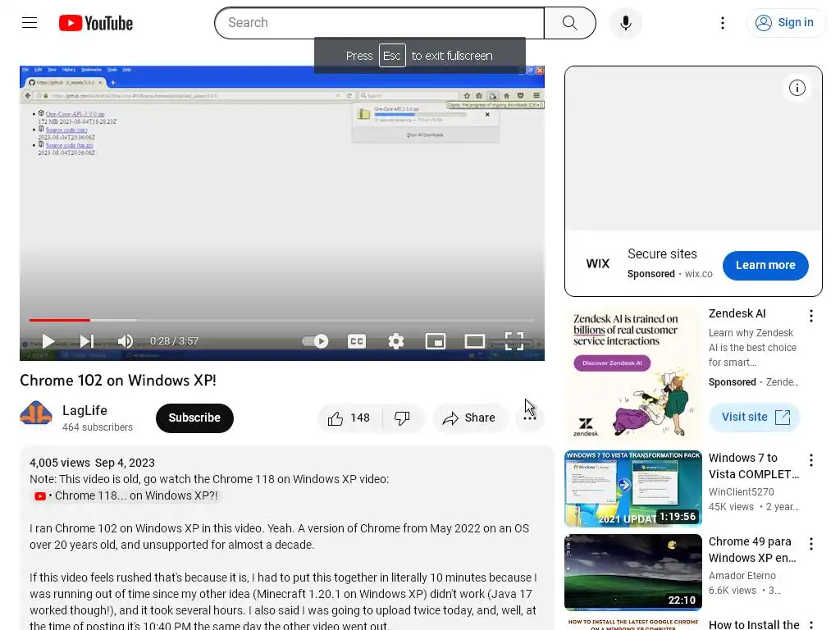
Task: Click the WIX advertiser logo
Action: tap(598, 263)
